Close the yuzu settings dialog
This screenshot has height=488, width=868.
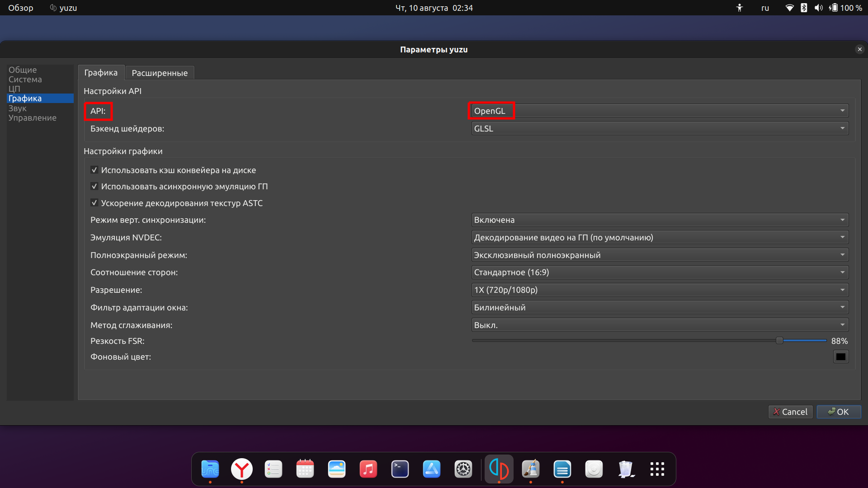pyautogui.click(x=859, y=49)
